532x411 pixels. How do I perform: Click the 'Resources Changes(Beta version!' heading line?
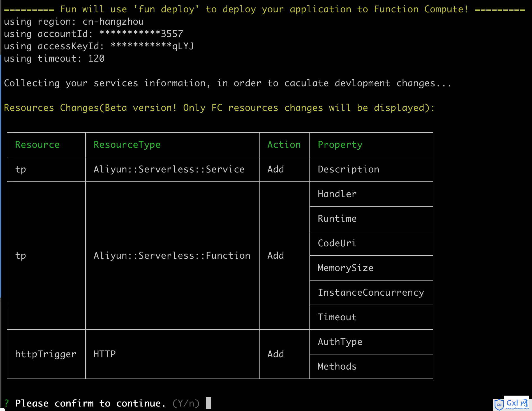[x=219, y=108]
